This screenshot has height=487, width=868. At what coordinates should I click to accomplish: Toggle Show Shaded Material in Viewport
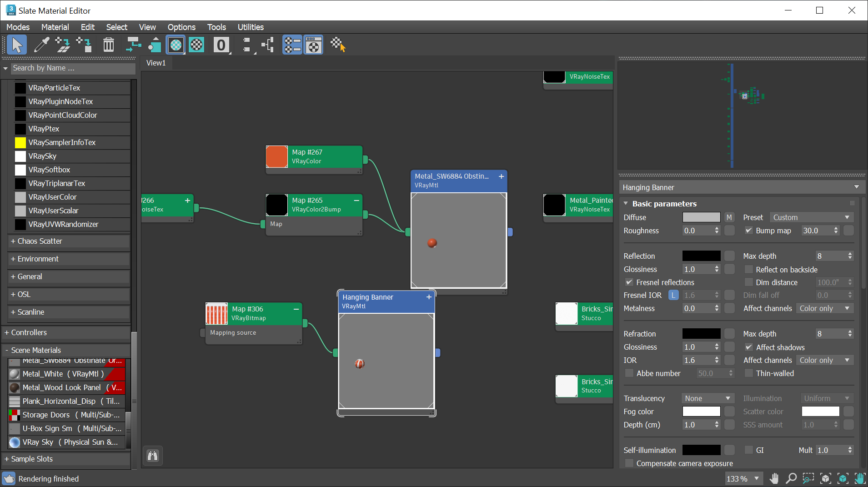pos(176,45)
